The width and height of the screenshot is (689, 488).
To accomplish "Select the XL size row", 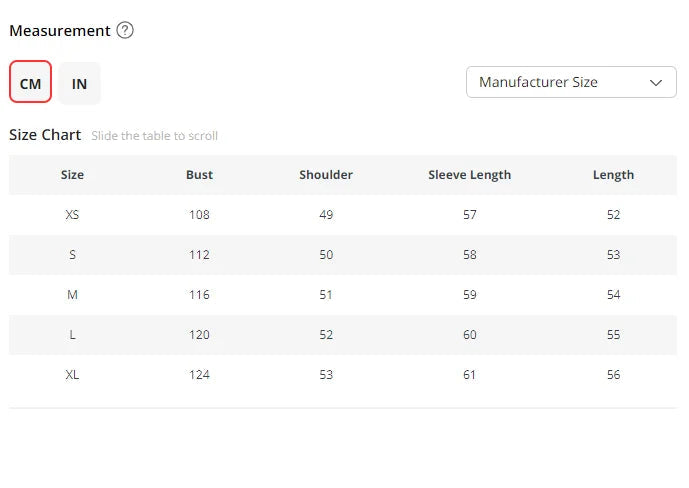I will [343, 375].
